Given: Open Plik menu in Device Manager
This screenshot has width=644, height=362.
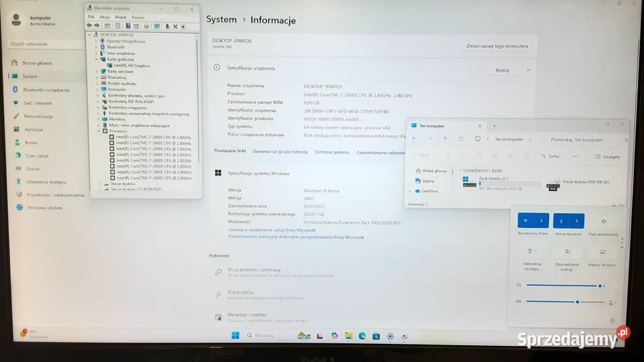Looking at the screenshot, I should click(91, 17).
